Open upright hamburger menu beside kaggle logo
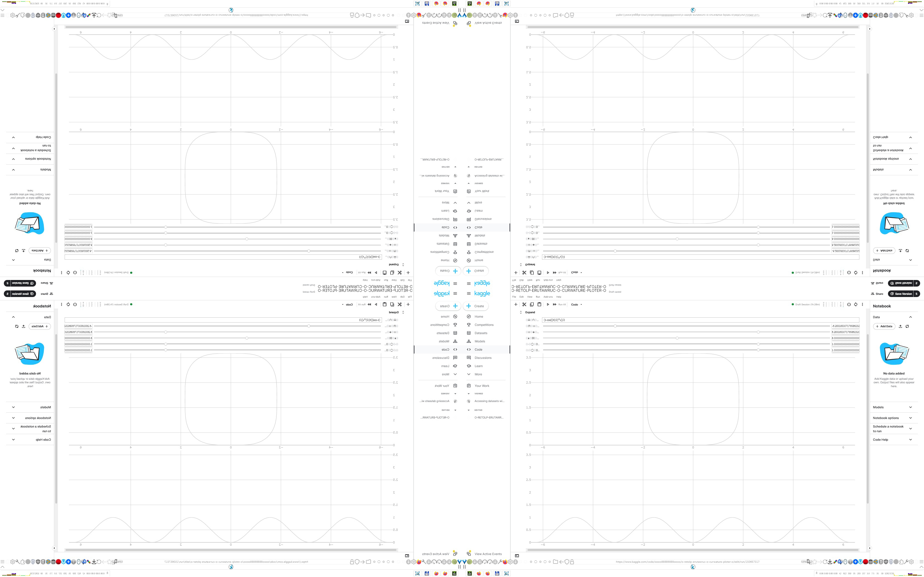 coord(469,293)
